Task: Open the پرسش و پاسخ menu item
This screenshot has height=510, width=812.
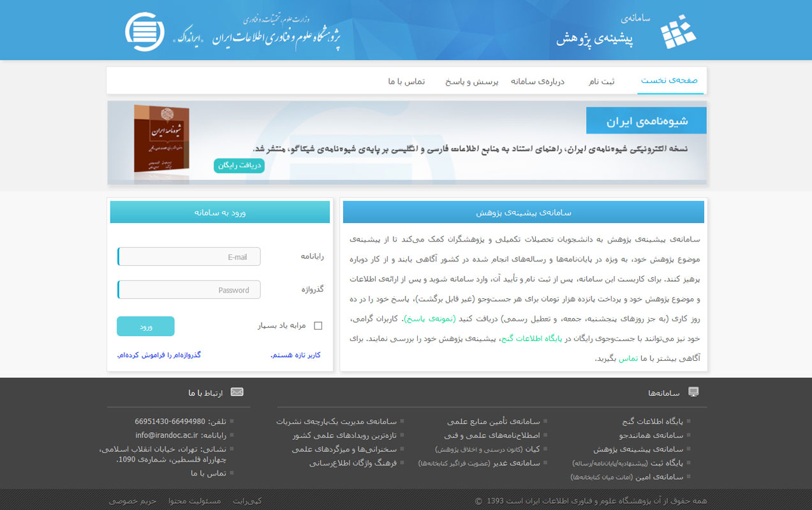Action: click(x=471, y=82)
